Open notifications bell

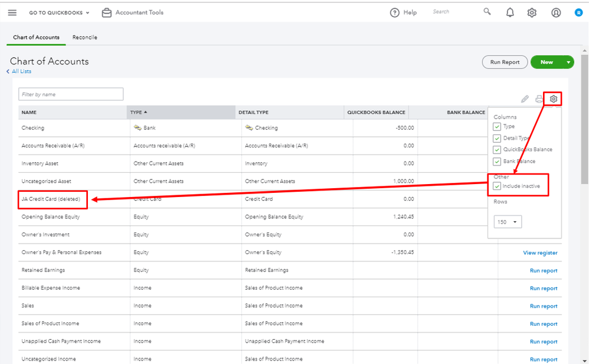click(x=510, y=12)
